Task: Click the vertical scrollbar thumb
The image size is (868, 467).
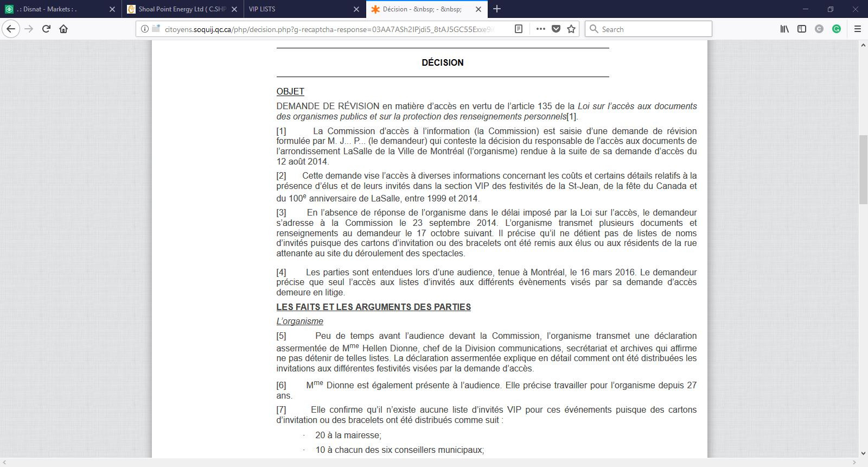Action: (863, 170)
